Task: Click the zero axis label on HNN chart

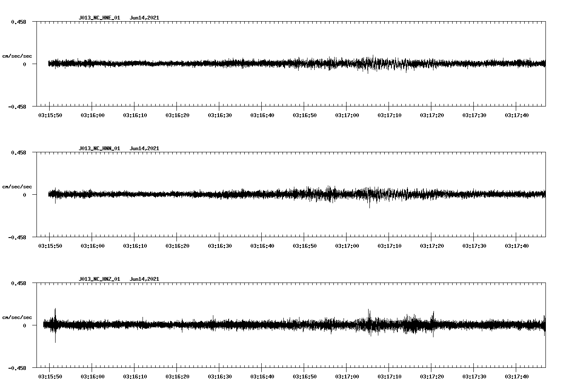Action: pos(25,195)
